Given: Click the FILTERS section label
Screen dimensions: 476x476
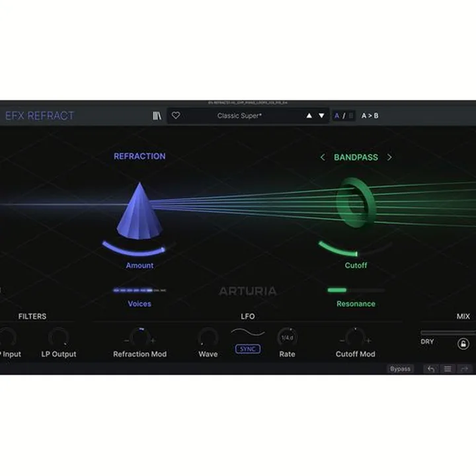Looking at the screenshot, I should pos(32,316).
